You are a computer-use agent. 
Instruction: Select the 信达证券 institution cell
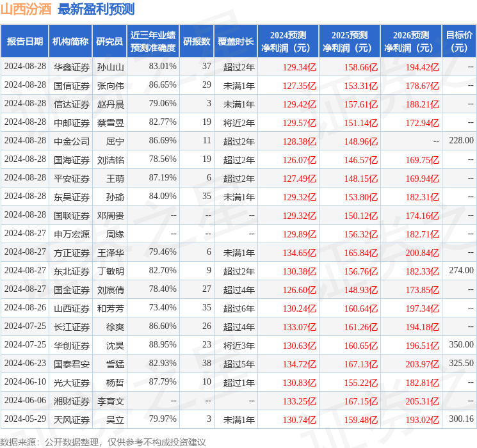[x=72, y=104]
